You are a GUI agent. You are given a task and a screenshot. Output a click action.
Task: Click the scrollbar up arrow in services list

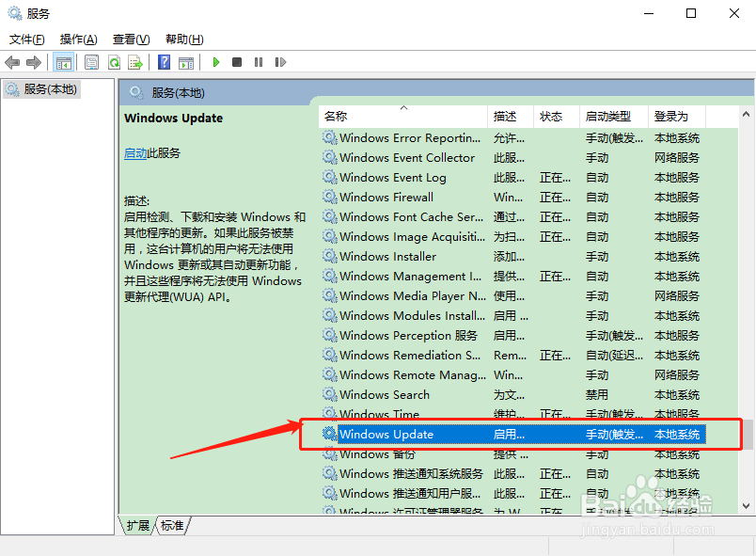(746, 114)
